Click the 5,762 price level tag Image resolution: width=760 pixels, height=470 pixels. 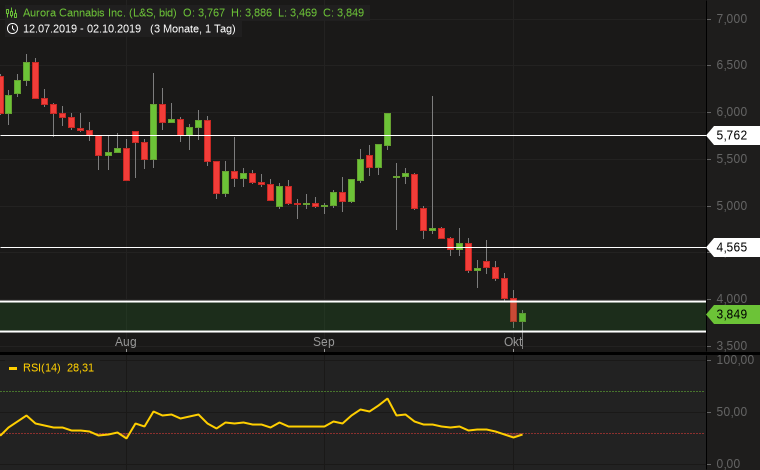pyautogui.click(x=732, y=135)
